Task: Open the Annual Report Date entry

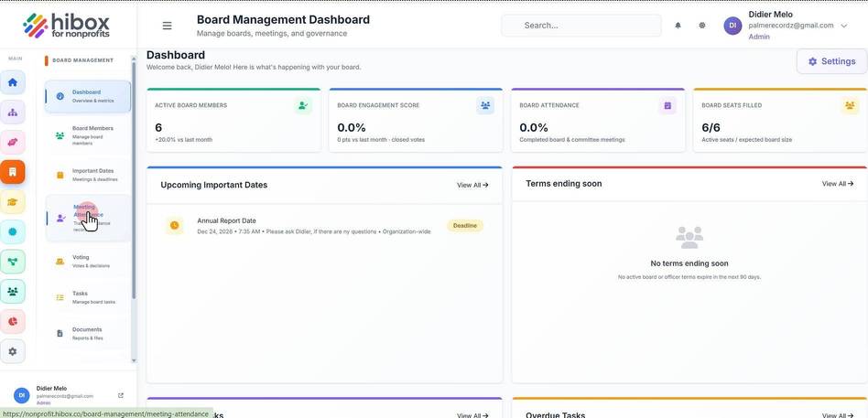Action: [324, 226]
